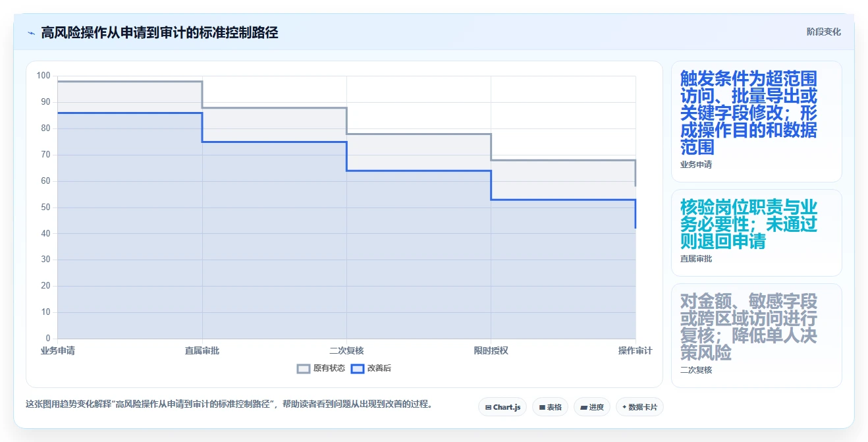Open the blue 触发条件为超范围访问 card

tap(757, 121)
